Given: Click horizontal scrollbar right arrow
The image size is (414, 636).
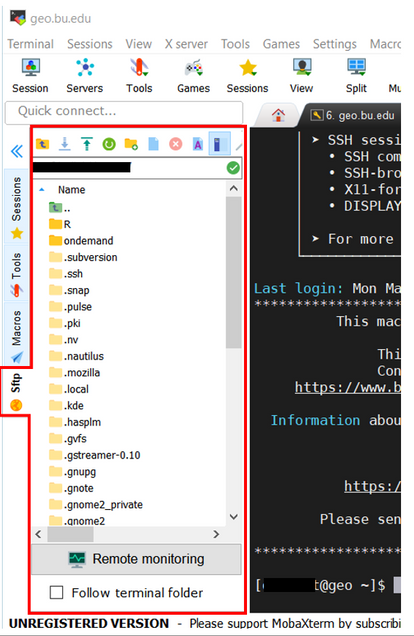Looking at the screenshot, I should pyautogui.click(x=216, y=534).
